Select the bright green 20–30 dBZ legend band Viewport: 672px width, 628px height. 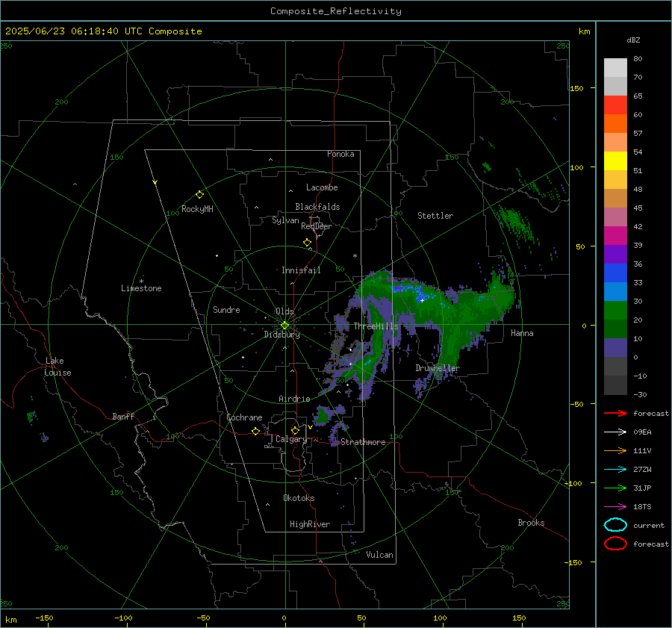615,311
